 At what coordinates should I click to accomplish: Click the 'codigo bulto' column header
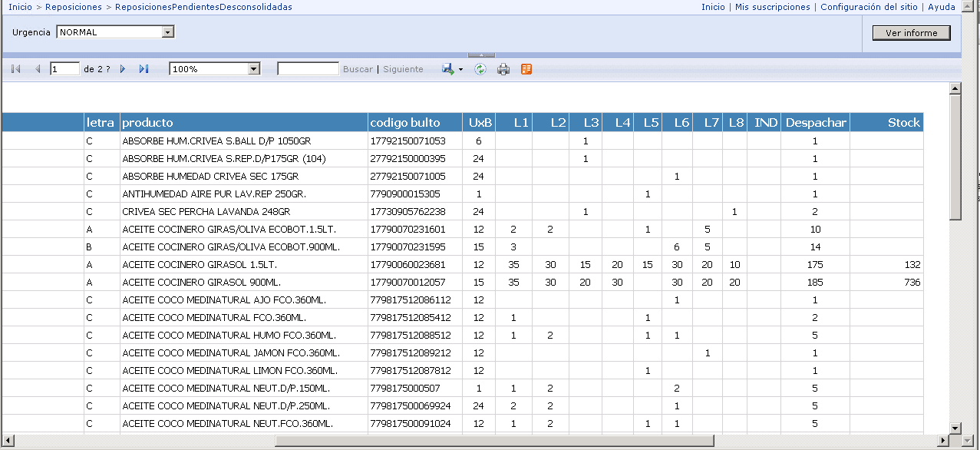415,123
